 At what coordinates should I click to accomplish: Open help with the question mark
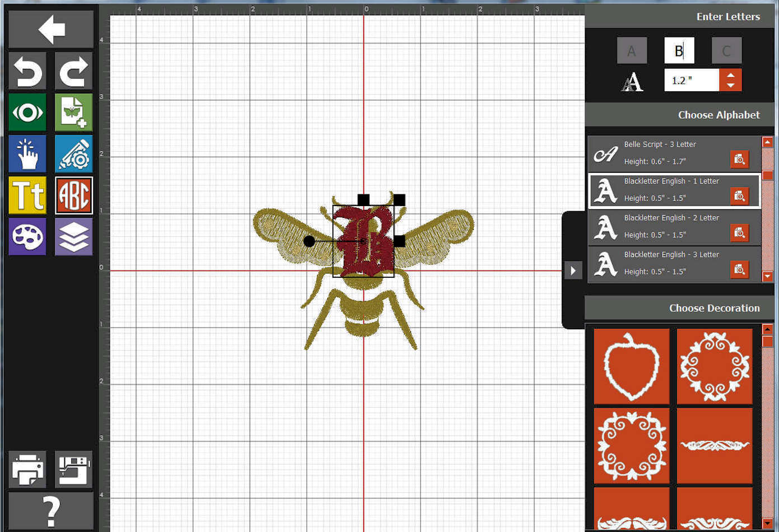coord(51,511)
